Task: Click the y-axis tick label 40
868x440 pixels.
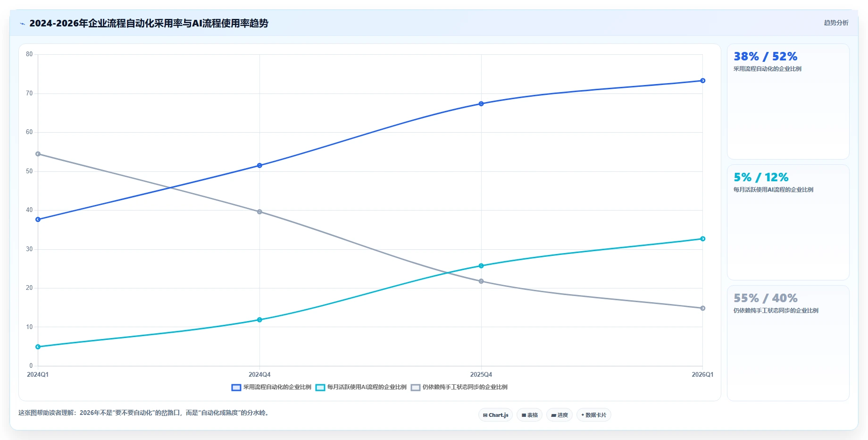Action: tap(29, 210)
